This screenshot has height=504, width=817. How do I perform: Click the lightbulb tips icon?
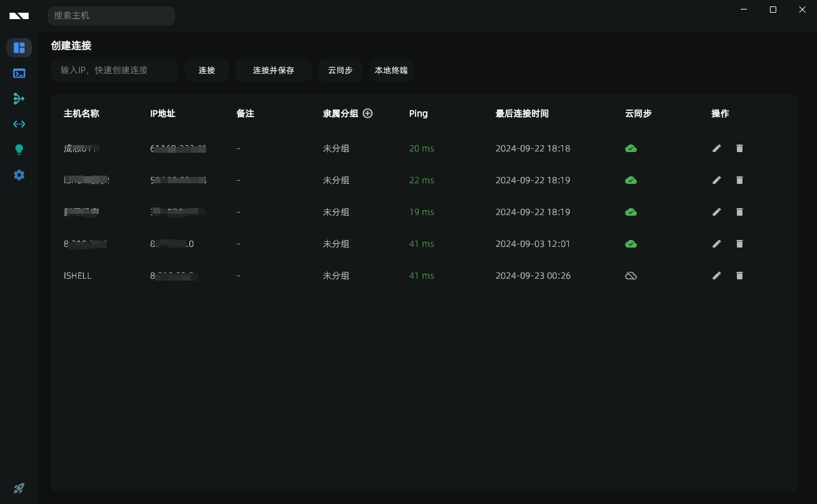click(x=19, y=150)
